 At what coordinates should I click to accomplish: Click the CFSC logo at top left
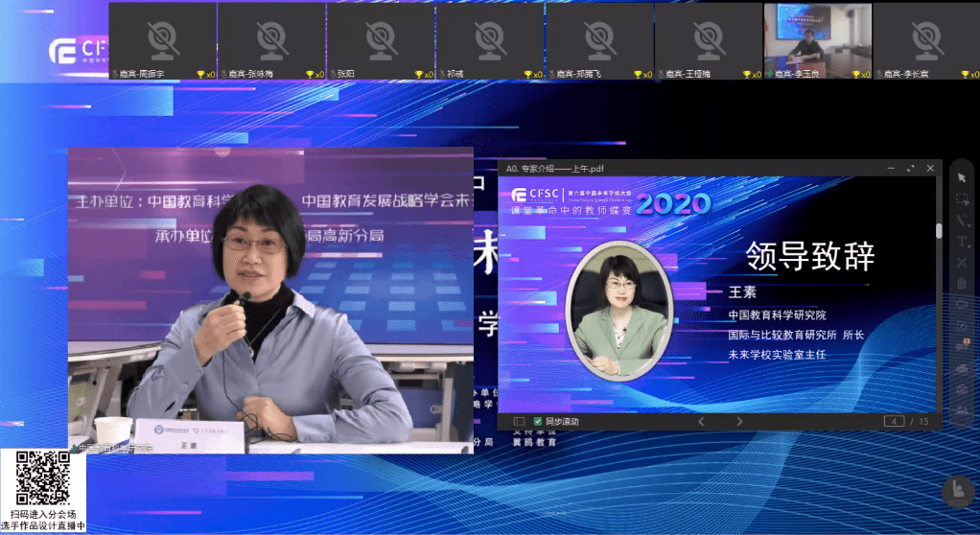tap(79, 51)
